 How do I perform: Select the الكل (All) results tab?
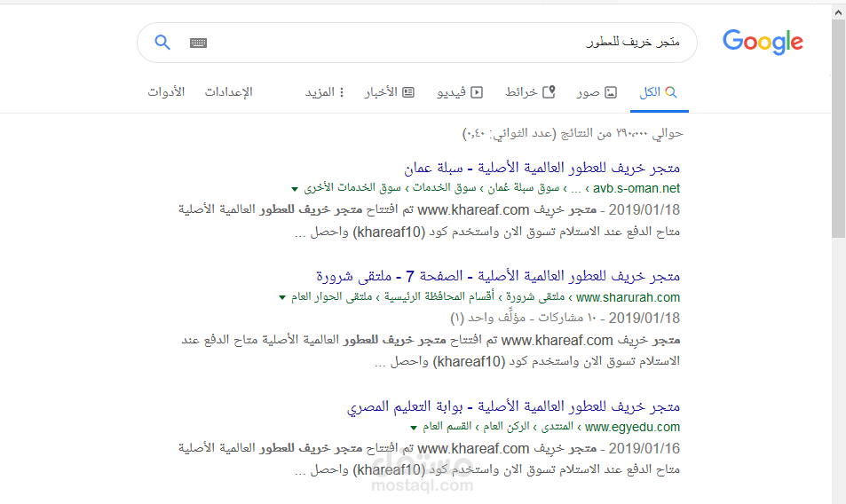[659, 92]
